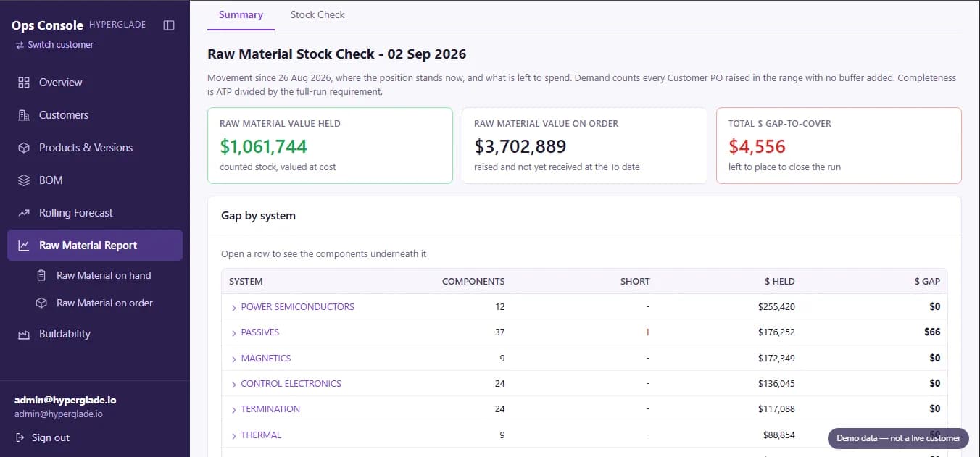Open the BOM section
980x457 pixels.
95,180
